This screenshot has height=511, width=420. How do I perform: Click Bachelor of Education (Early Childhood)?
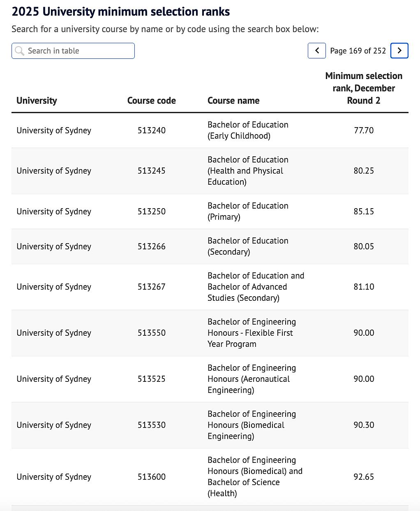248,130
